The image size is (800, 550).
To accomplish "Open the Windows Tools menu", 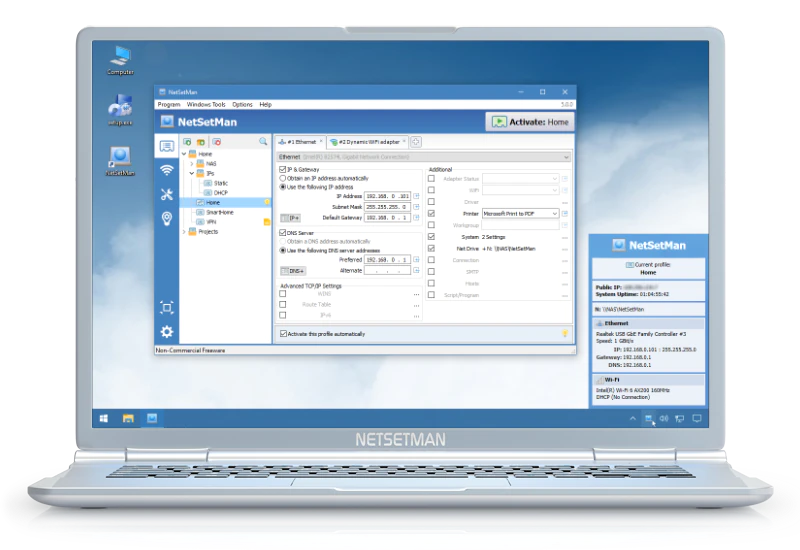I will pos(206,105).
